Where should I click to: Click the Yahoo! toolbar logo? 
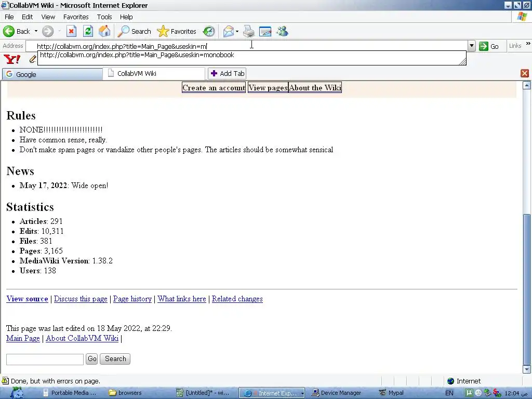point(12,59)
